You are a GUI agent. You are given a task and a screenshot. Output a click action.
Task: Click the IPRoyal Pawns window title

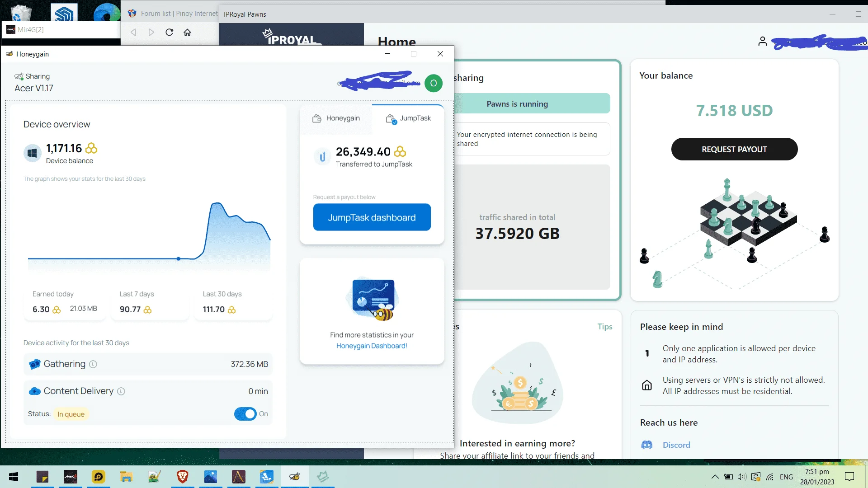[245, 14]
